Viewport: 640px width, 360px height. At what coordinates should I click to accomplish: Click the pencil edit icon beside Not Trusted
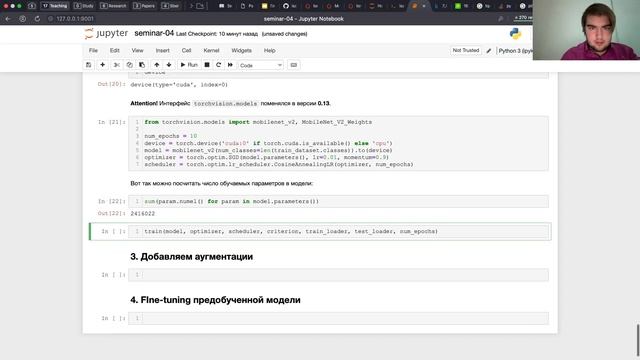tap(489, 51)
